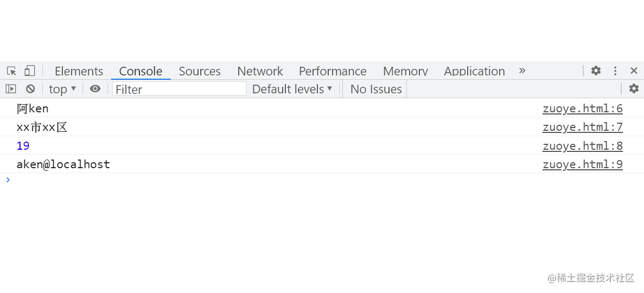Switch to the Elements tab

pos(79,71)
